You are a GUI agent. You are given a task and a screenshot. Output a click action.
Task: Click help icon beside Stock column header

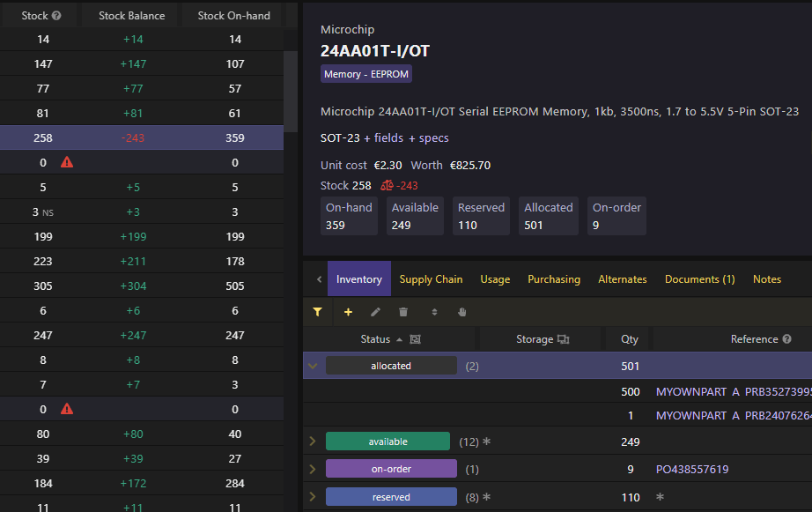pos(56,16)
